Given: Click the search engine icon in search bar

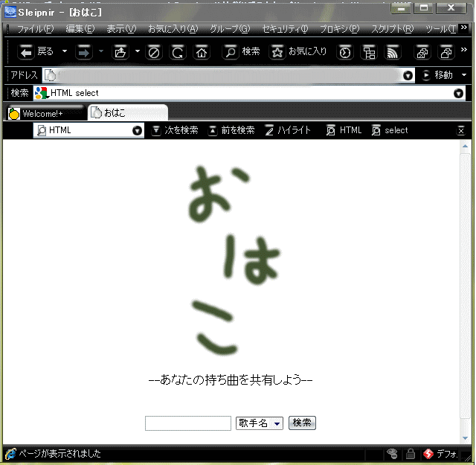Looking at the screenshot, I should (42, 93).
